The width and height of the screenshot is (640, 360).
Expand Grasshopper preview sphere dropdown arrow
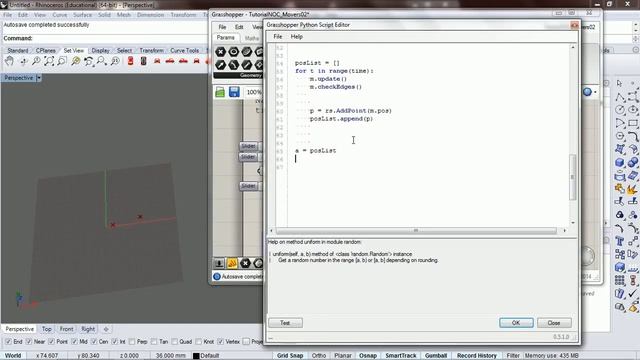click(x=595, y=92)
